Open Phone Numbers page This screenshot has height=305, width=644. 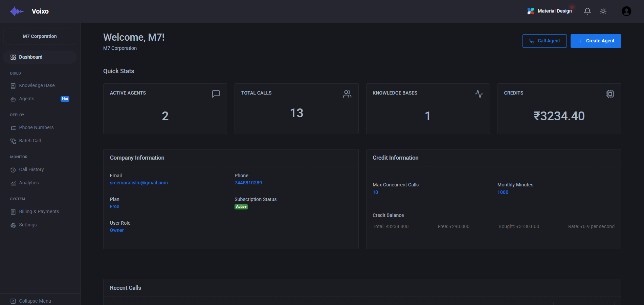coord(36,127)
